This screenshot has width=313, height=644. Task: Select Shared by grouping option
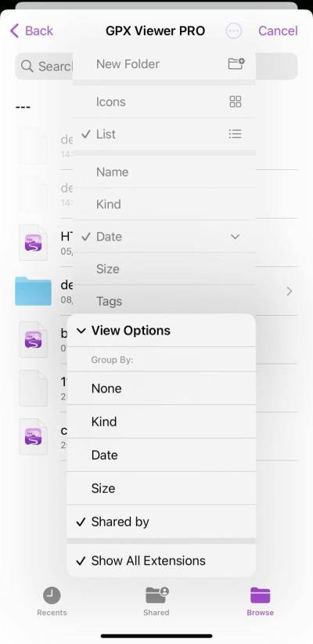pos(161,522)
